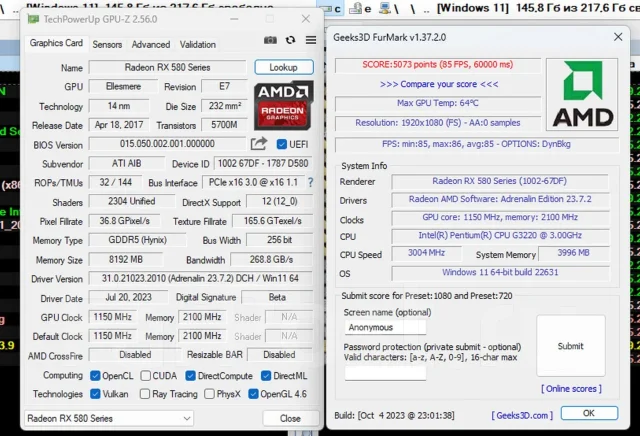Viewport: 640px width, 436px height.
Task: Open the Validation tab
Action: click(198, 44)
